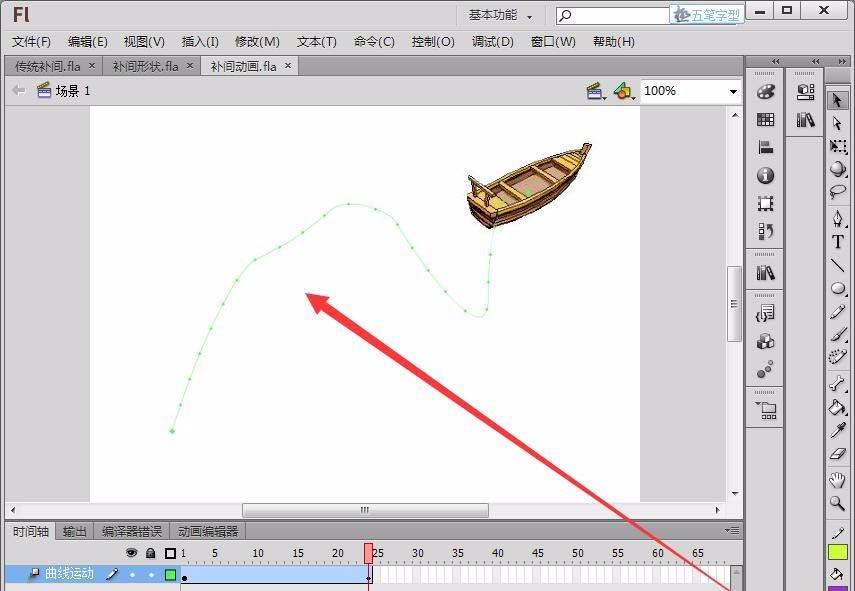Open the timeline panel options menu
The image size is (855, 591).
[732, 530]
